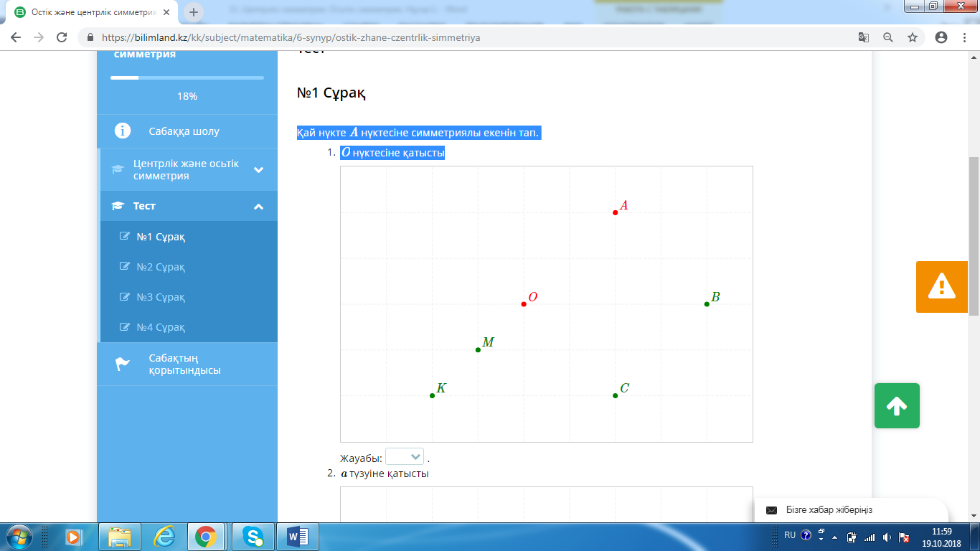The height and width of the screenshot is (551, 980).
Task: Open the Жауабы answer dropdown
Action: 405,457
